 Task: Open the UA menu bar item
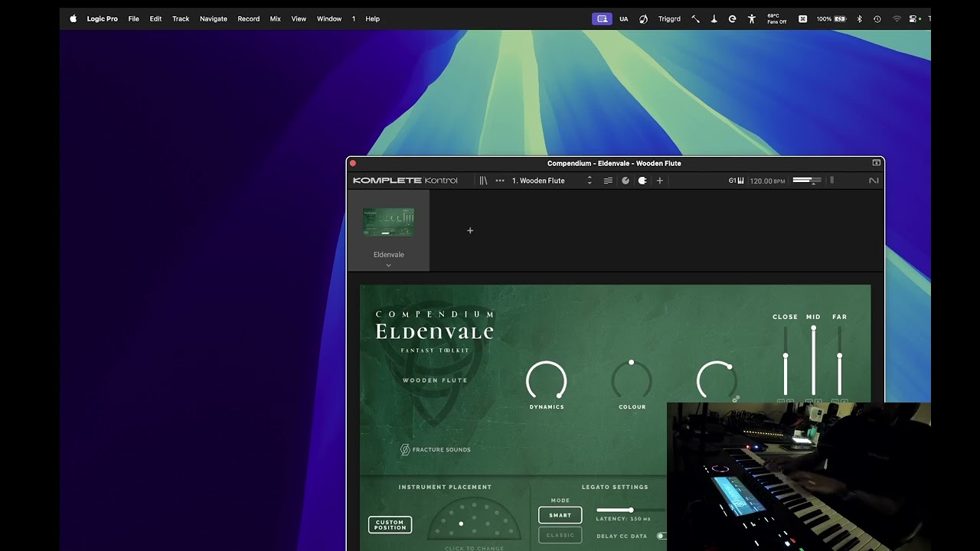click(623, 18)
